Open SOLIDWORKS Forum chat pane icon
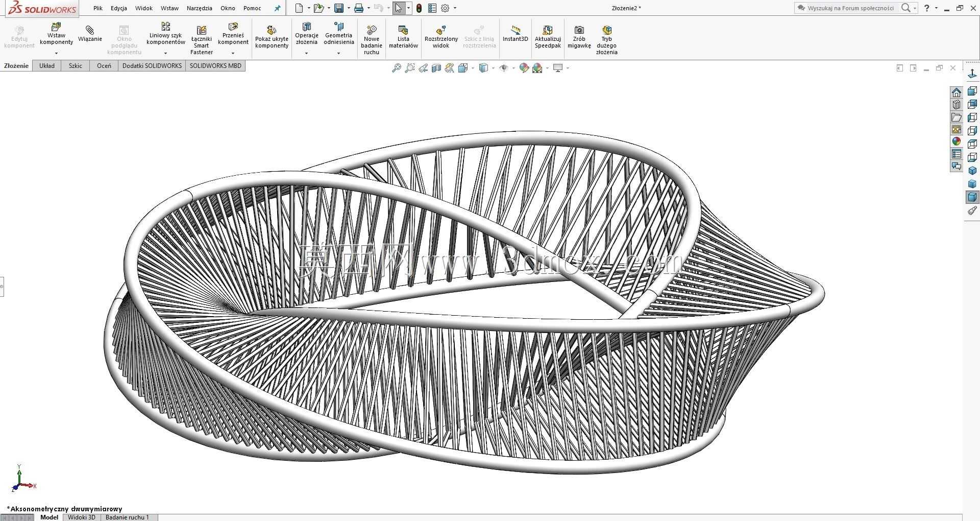Screen dimensions: 980x521 tap(957, 166)
